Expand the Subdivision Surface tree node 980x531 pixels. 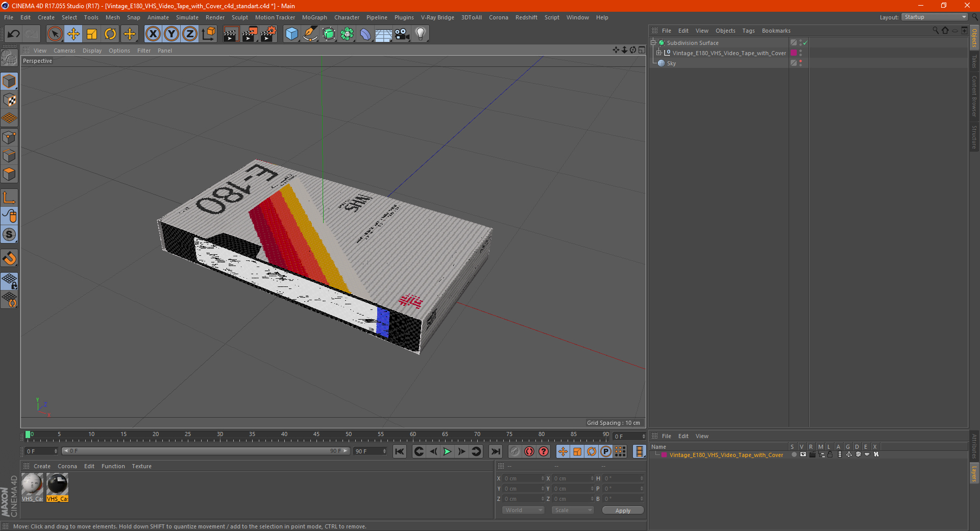click(x=653, y=43)
